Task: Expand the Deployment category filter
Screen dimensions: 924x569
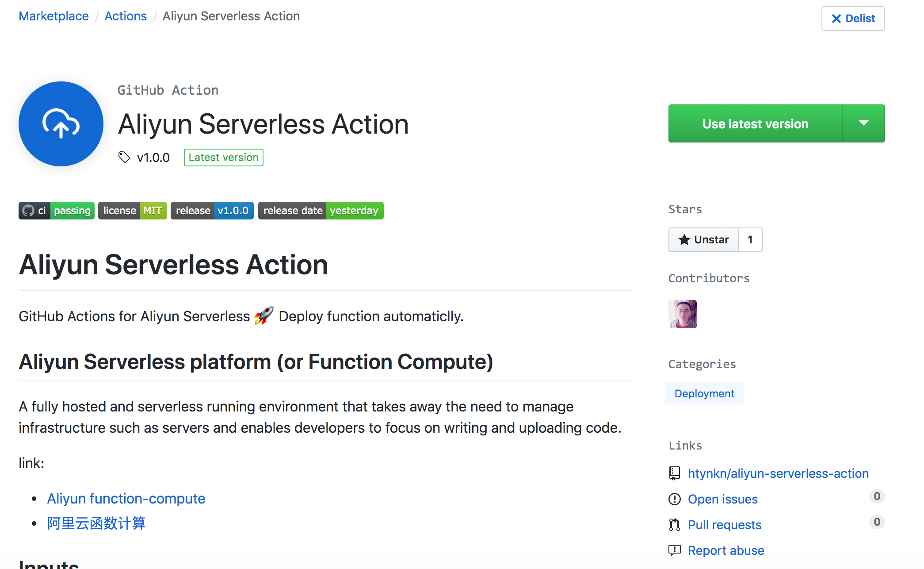Action: (704, 393)
